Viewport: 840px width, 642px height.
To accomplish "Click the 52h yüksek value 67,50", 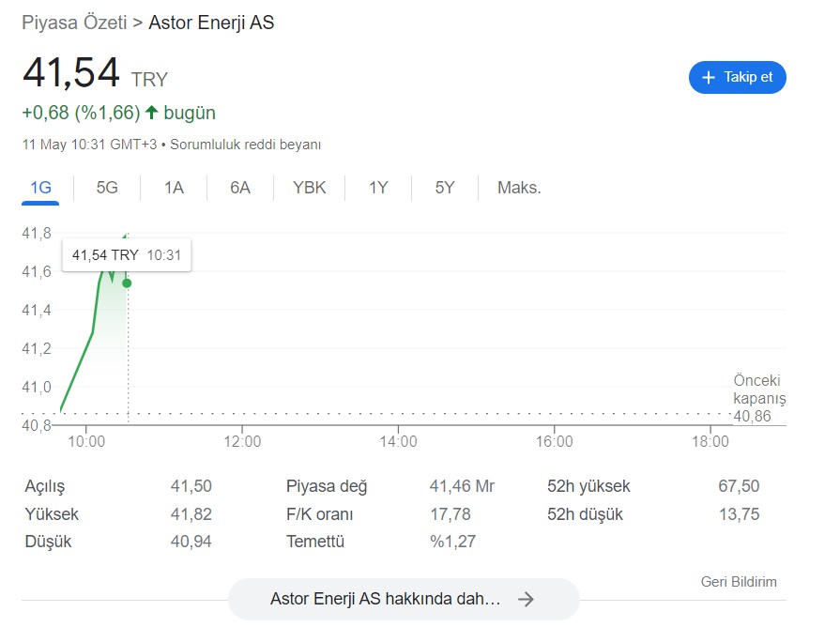I will [739, 486].
